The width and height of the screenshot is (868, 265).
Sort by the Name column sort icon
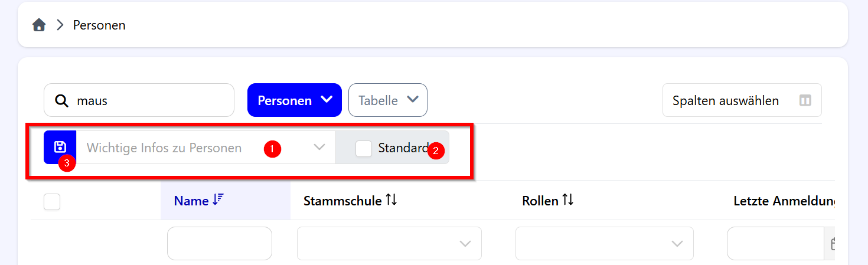click(x=218, y=201)
